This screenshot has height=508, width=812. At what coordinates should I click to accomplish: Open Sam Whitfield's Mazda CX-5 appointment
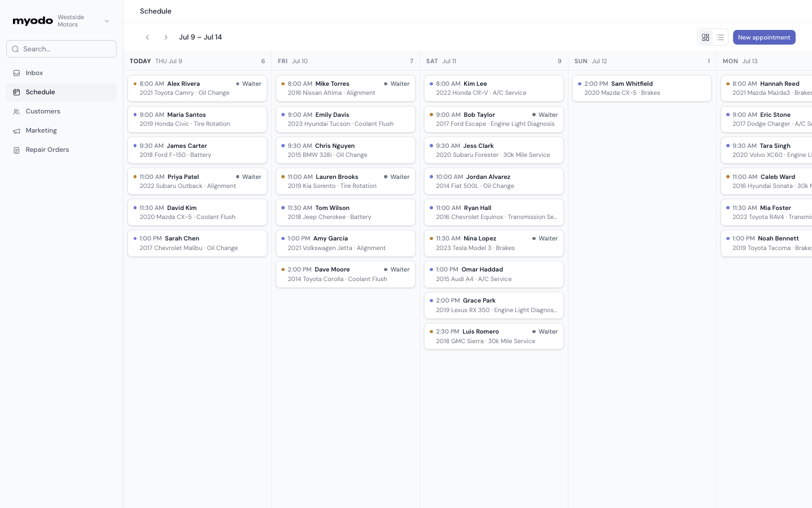click(x=642, y=88)
